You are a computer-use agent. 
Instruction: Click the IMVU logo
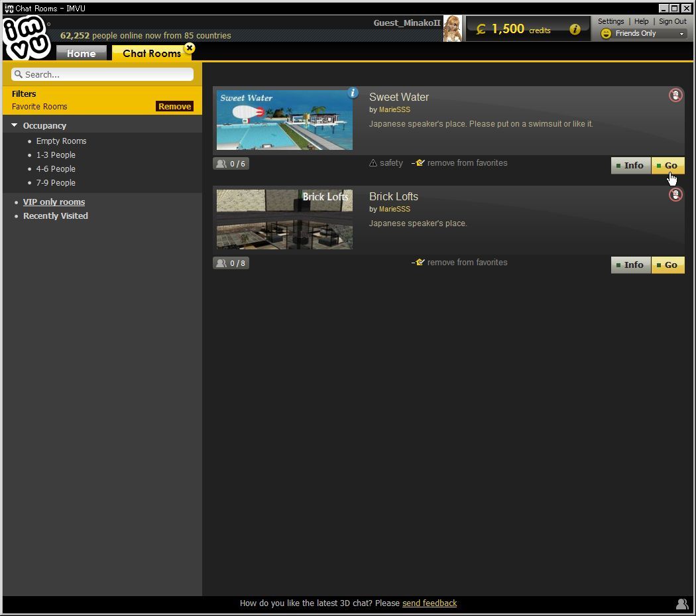coord(27,37)
